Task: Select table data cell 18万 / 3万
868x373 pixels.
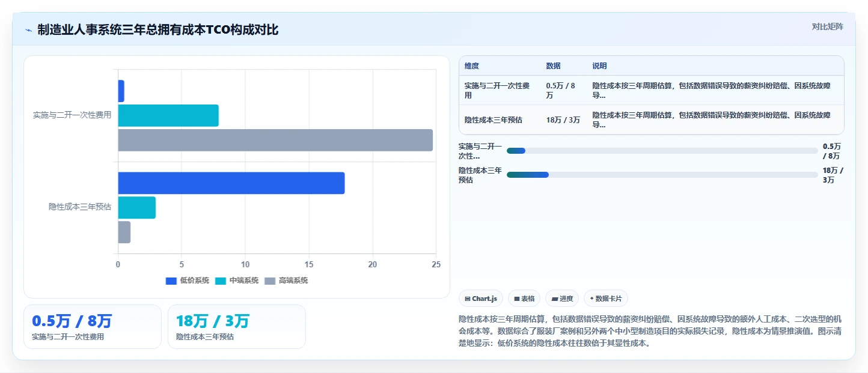Action: (563, 120)
